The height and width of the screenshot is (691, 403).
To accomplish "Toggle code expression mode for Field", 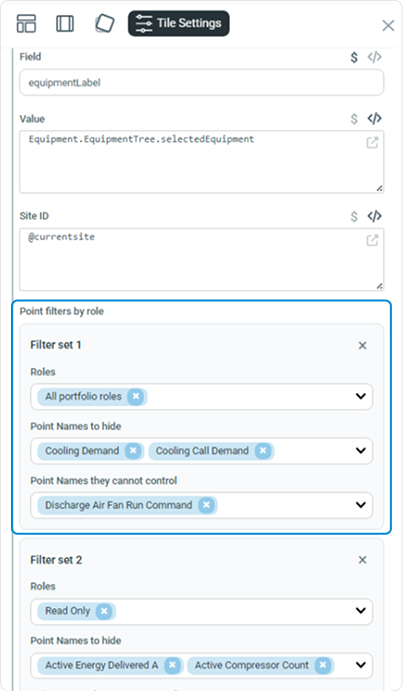I will pyautogui.click(x=374, y=57).
